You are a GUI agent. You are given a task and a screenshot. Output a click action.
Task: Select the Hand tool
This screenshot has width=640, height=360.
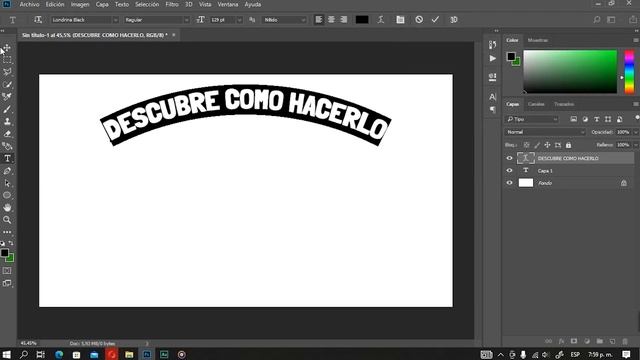tap(7, 208)
